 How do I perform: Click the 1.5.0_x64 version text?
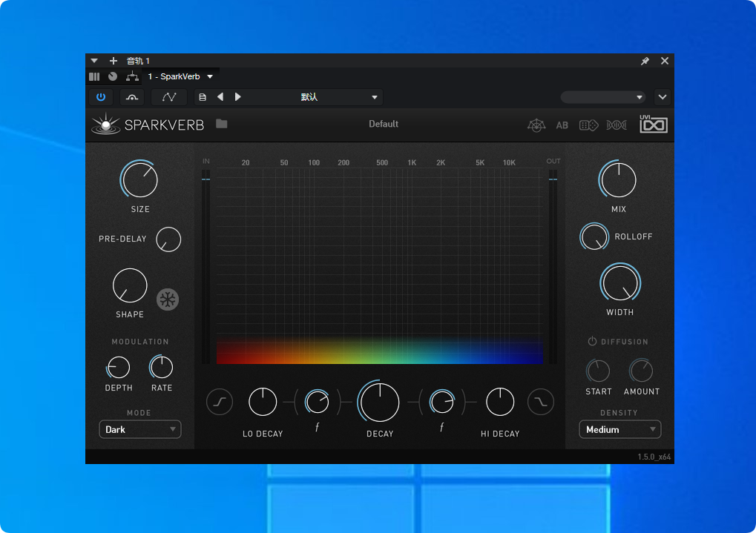[654, 457]
